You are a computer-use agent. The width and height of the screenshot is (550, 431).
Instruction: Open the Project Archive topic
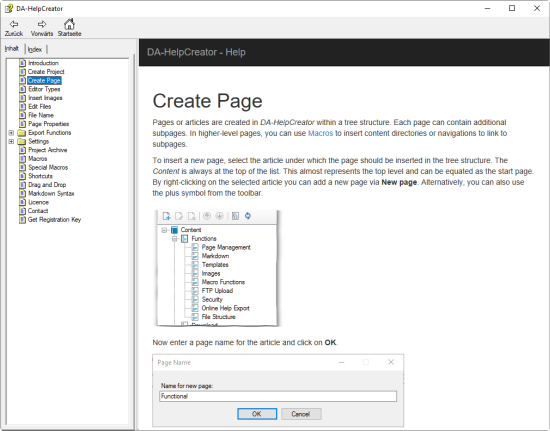pyautogui.click(x=48, y=150)
